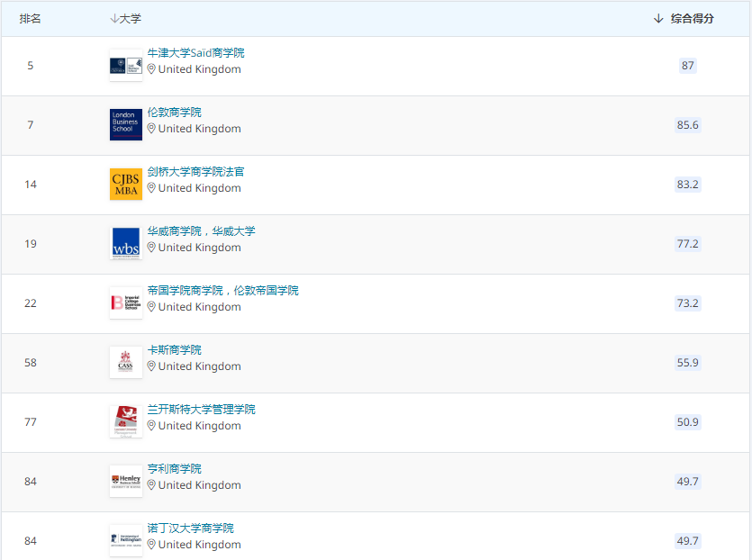Select rank 22 in the ranking column

click(x=31, y=303)
